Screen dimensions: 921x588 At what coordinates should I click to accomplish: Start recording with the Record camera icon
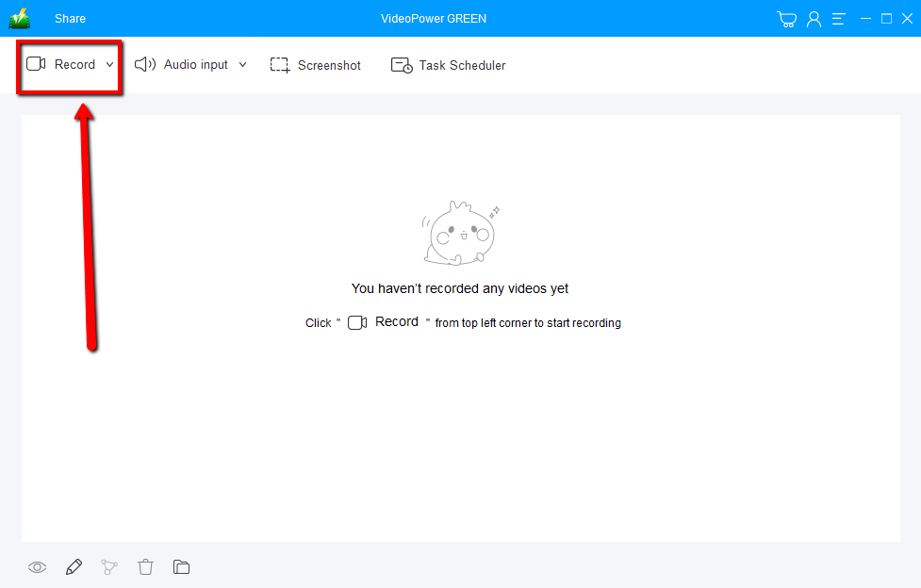(x=36, y=64)
